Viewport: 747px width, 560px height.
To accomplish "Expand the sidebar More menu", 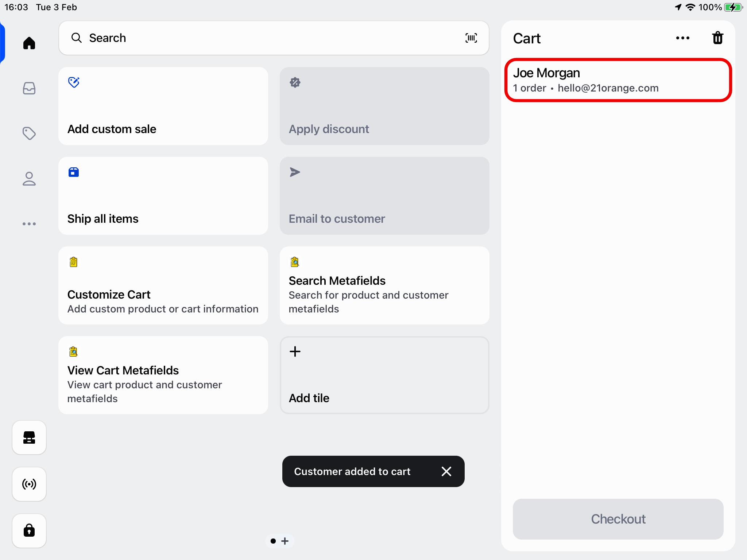I will (x=29, y=224).
